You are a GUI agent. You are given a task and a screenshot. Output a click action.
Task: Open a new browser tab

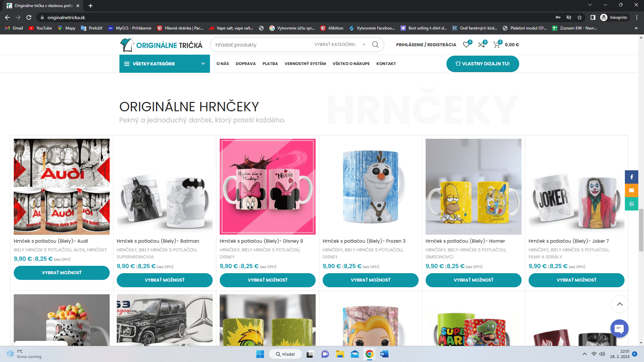click(x=91, y=6)
